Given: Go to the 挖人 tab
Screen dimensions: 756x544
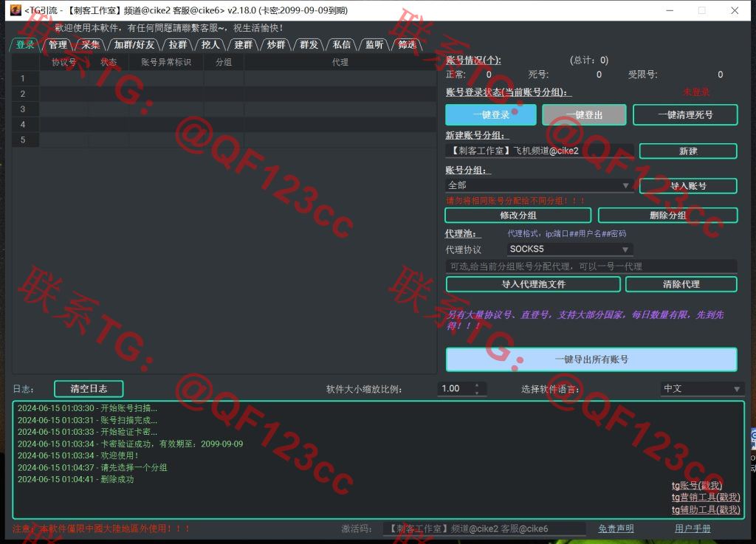Looking at the screenshot, I should pyautogui.click(x=210, y=45).
